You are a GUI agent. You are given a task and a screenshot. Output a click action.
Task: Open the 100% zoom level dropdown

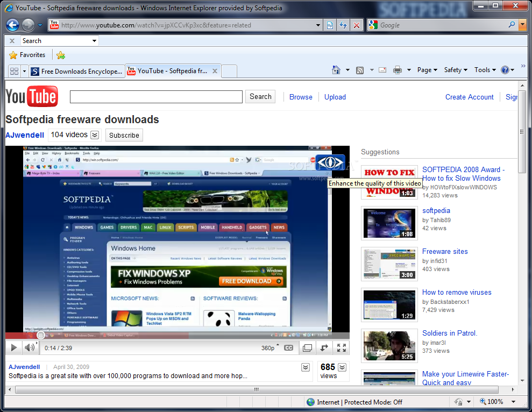513,402
